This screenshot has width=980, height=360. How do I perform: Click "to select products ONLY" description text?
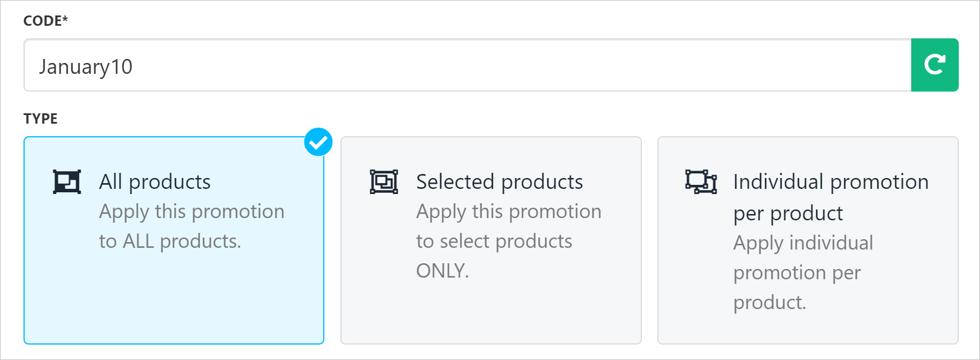tap(494, 256)
